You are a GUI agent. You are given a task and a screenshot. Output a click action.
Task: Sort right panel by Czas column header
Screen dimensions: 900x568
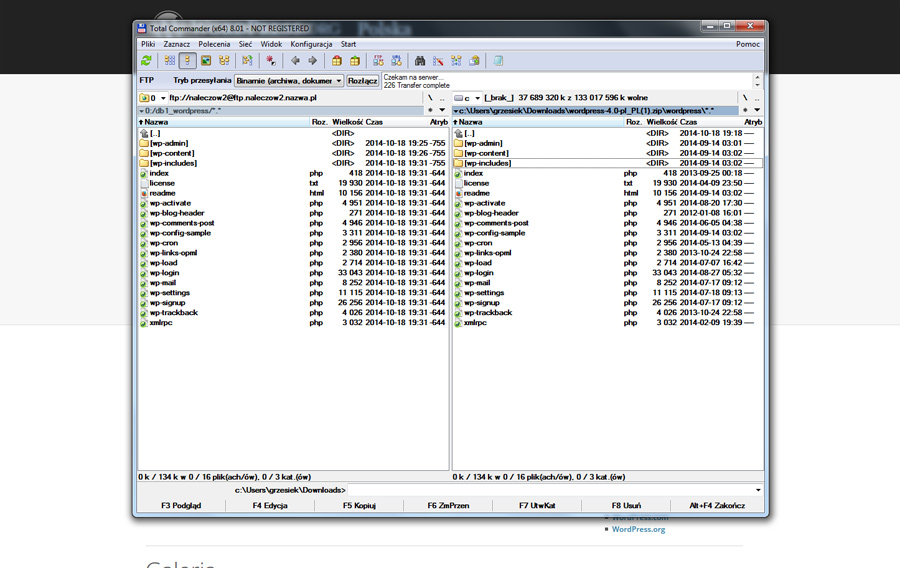[x=710, y=122]
